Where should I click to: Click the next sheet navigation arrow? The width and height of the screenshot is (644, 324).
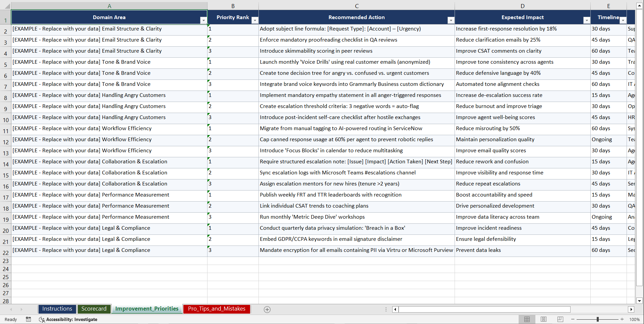(21, 309)
